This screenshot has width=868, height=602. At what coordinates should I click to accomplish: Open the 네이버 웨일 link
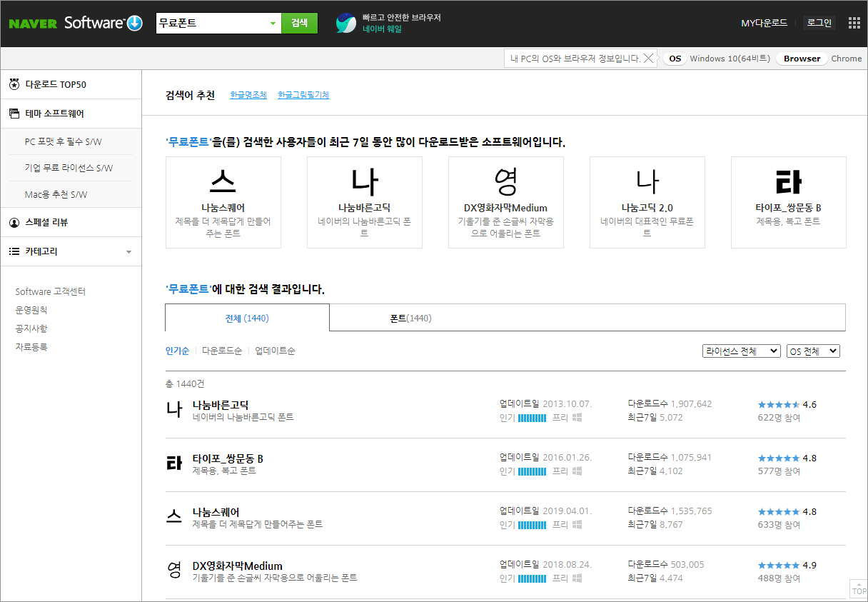click(382, 29)
